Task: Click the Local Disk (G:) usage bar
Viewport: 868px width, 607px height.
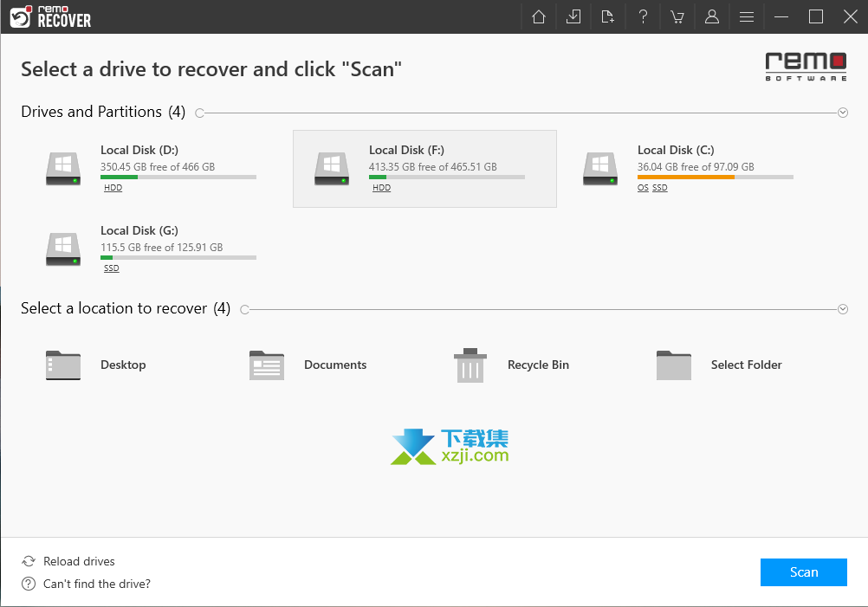Action: pos(178,257)
